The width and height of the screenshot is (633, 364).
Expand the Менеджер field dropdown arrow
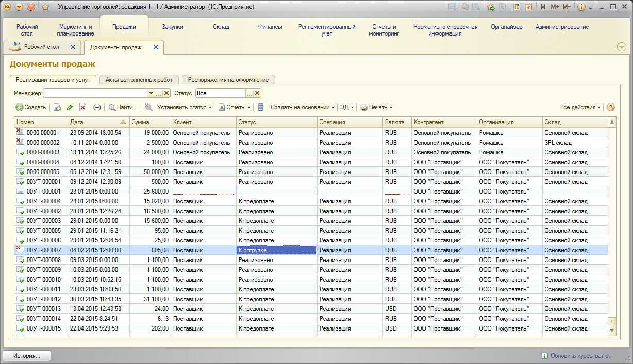click(x=151, y=93)
